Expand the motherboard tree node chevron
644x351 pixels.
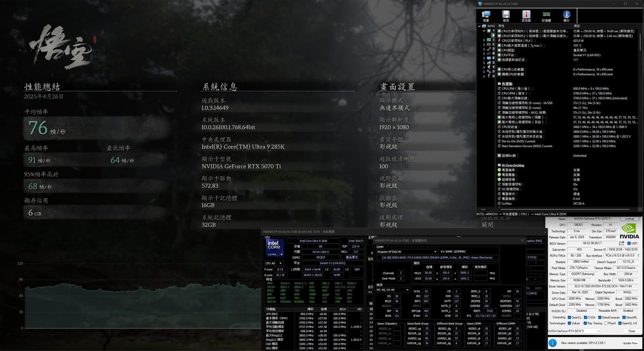click(x=484, y=40)
